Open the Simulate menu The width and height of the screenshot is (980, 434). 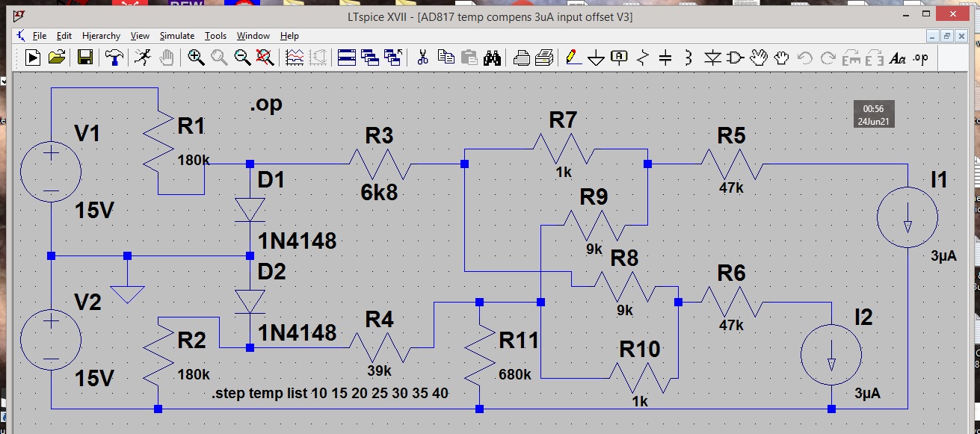[x=177, y=36]
